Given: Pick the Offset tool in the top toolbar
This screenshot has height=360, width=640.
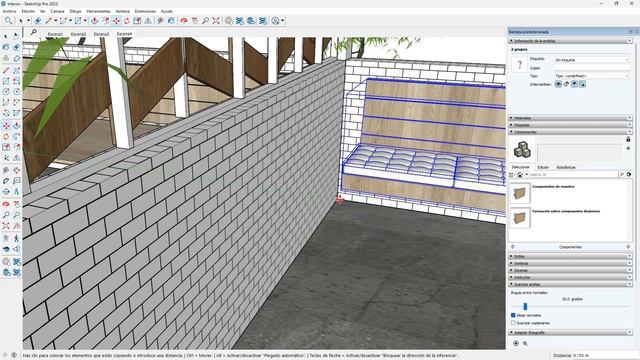Looking at the screenshot, I should click(x=105, y=20).
